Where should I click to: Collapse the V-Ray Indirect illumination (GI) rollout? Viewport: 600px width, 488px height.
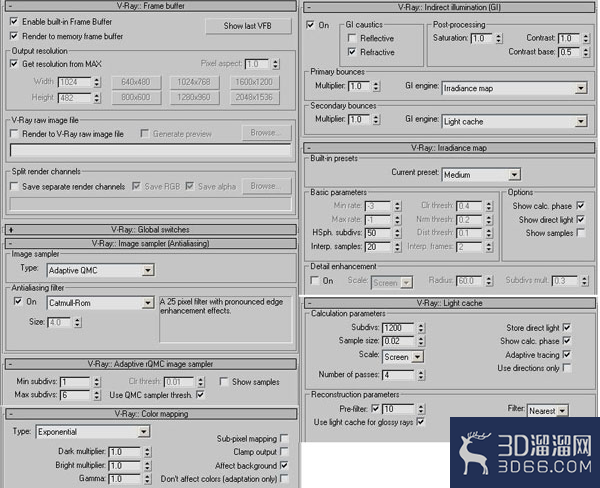click(x=449, y=7)
